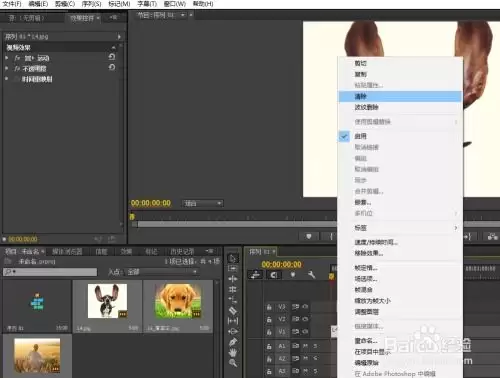Viewport: 500px width, 378px height.
Task: Toggle sync lock on track A1
Action: coord(295,346)
